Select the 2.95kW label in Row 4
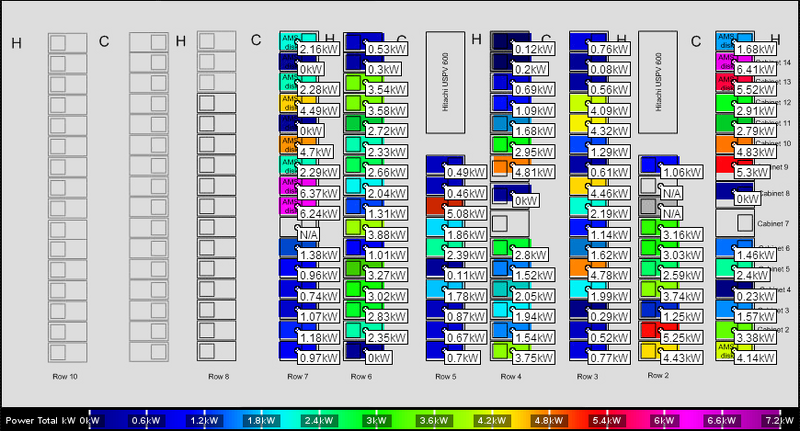Image resolution: width=800 pixels, height=431 pixels. point(534,152)
